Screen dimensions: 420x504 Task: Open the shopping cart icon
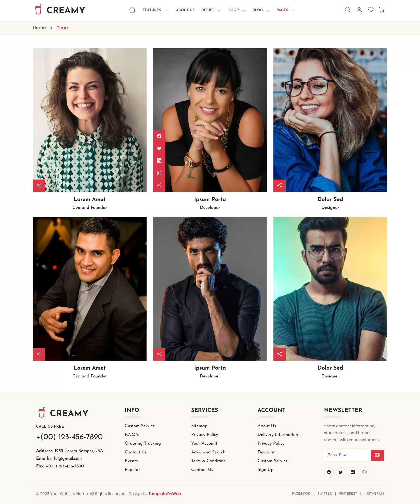(x=382, y=10)
